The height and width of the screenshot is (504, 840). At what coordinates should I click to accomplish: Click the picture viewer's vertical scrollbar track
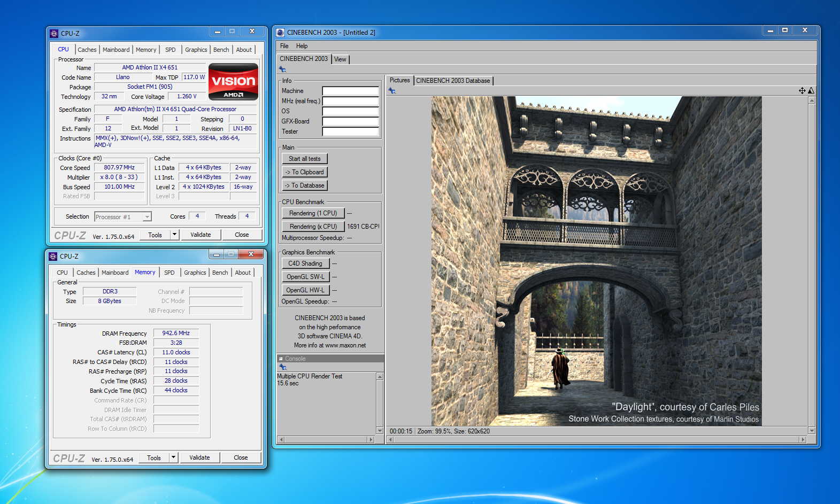(812, 265)
